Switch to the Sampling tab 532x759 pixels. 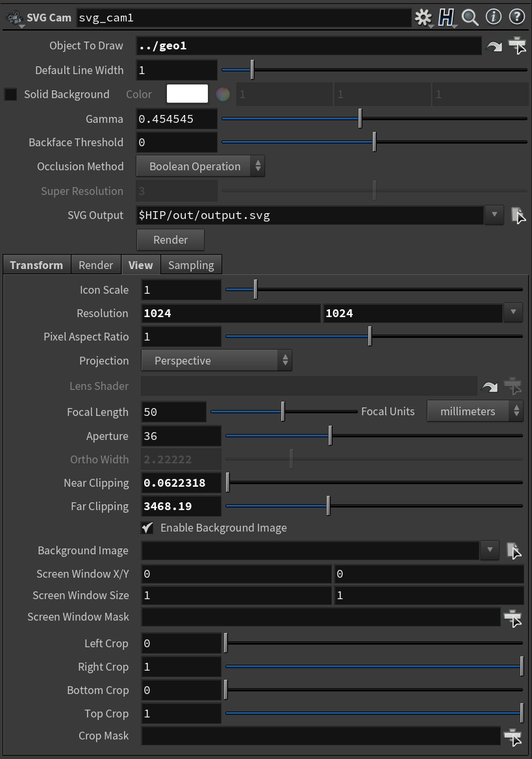191,265
